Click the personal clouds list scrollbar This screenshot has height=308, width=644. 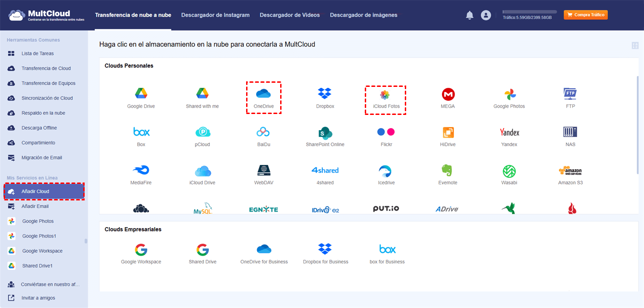pos(638,125)
